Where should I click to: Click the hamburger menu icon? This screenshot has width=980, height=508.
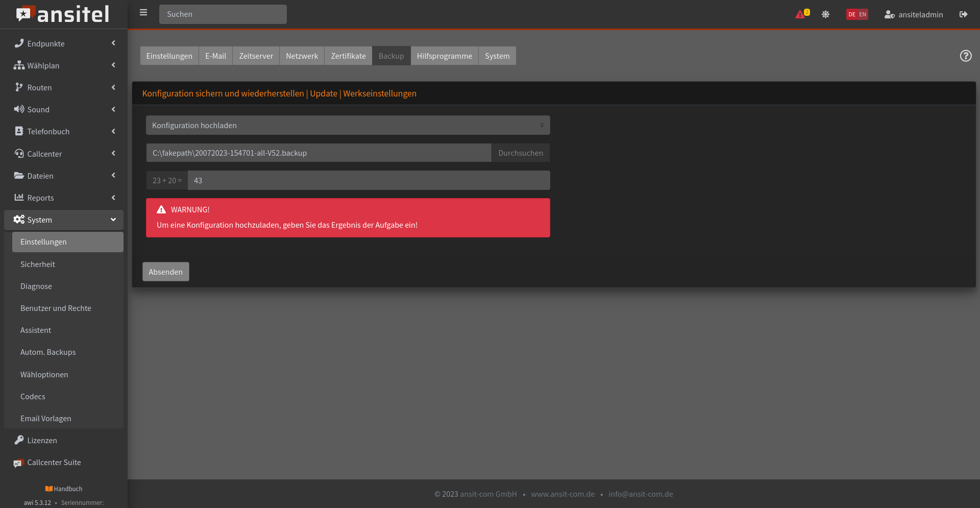pyautogui.click(x=143, y=13)
